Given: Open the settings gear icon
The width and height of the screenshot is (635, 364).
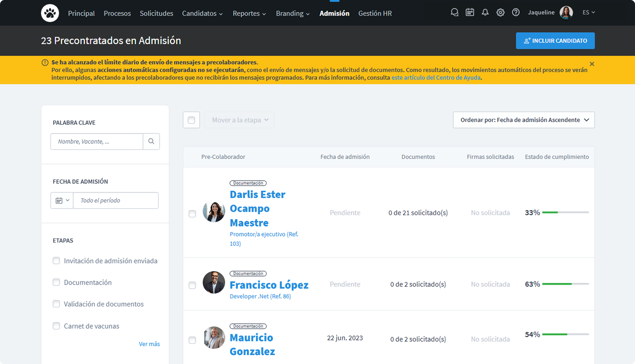Looking at the screenshot, I should (x=501, y=12).
